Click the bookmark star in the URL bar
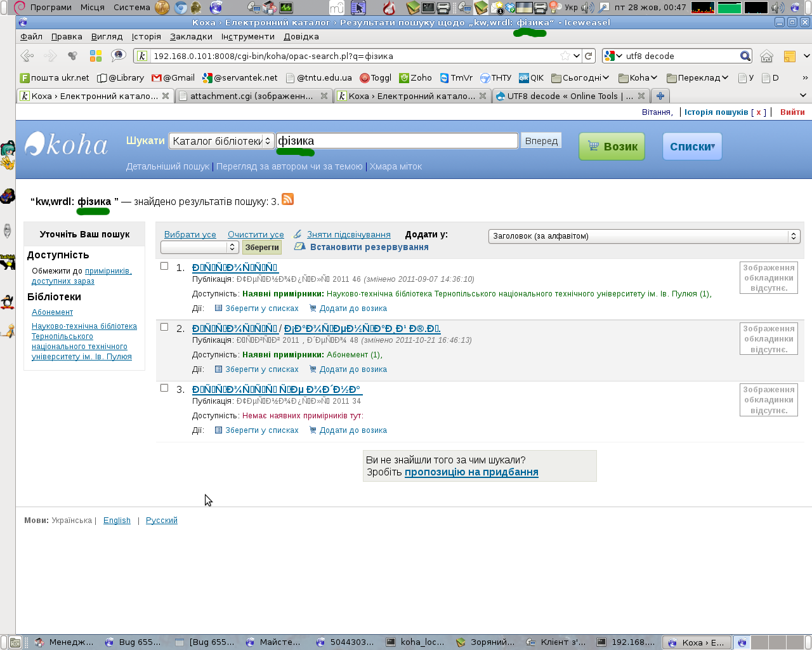812x650 pixels. click(x=565, y=56)
